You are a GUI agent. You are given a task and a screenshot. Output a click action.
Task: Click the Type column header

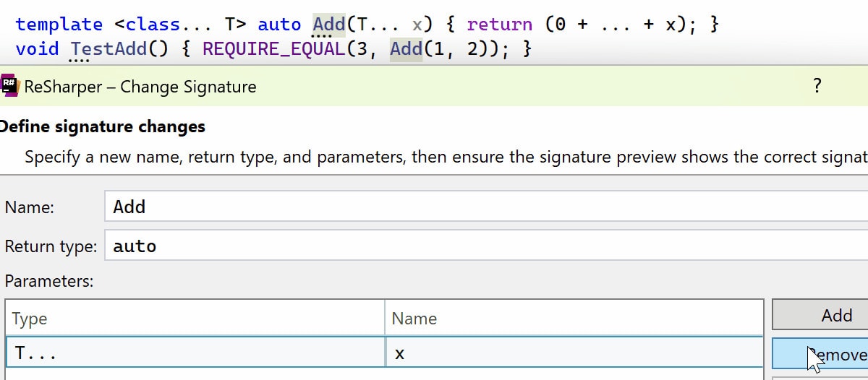[x=195, y=318]
